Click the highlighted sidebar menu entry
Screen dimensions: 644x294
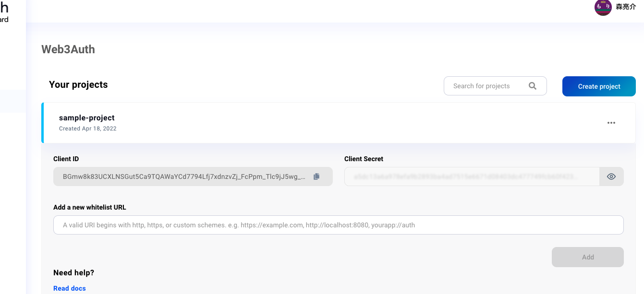pos(12,101)
